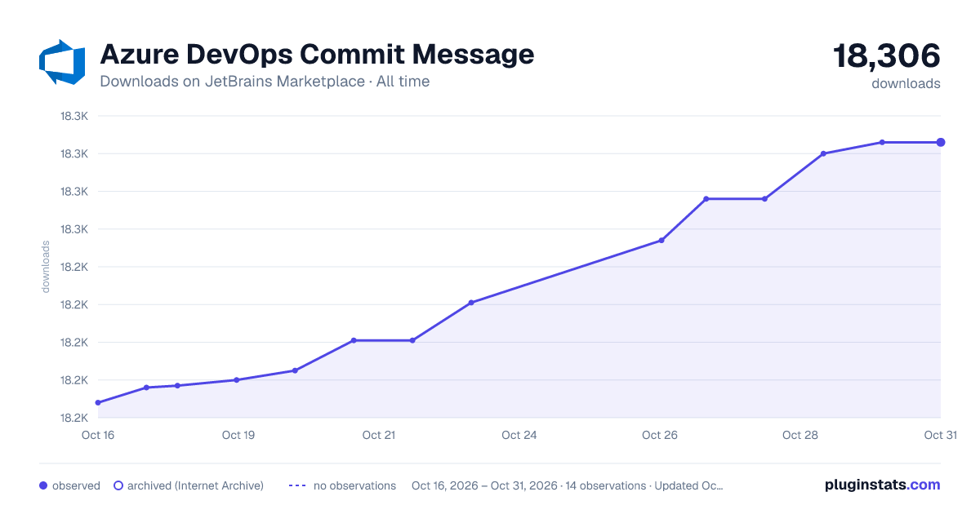The height and width of the screenshot is (514, 980).
Task: Click the observed legend label
Action: 76,485
